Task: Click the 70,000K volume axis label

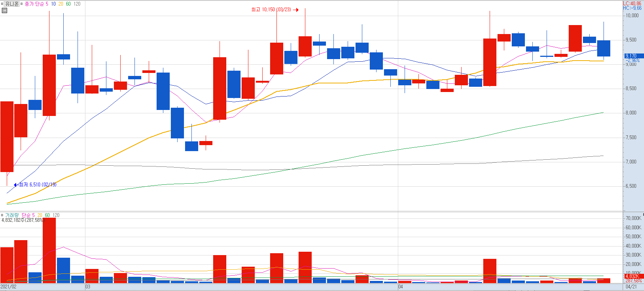Action: [x=634, y=218]
